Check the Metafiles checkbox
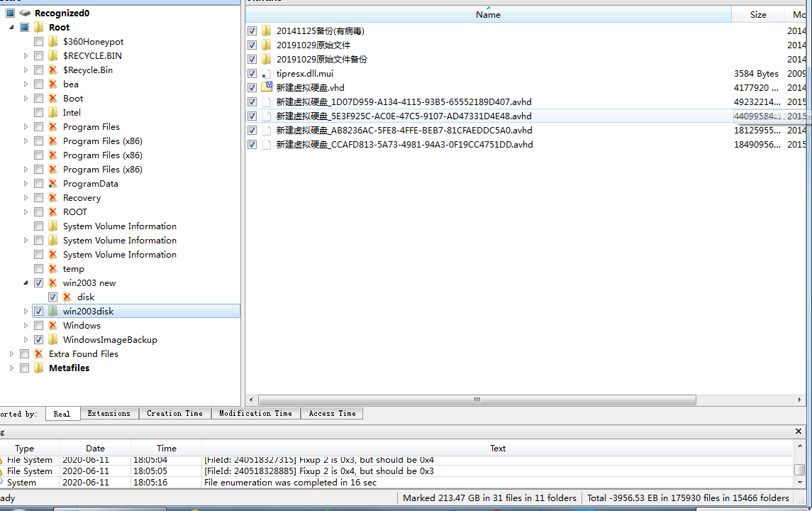 point(24,368)
